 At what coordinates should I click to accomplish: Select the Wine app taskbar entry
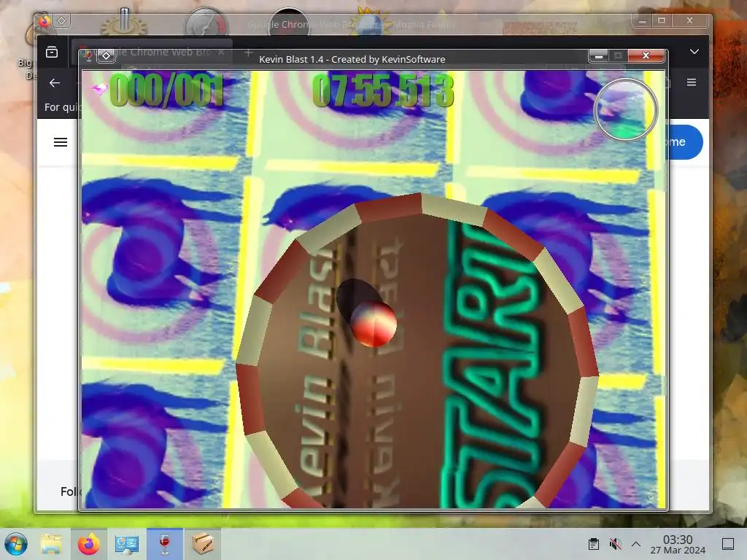click(165, 544)
